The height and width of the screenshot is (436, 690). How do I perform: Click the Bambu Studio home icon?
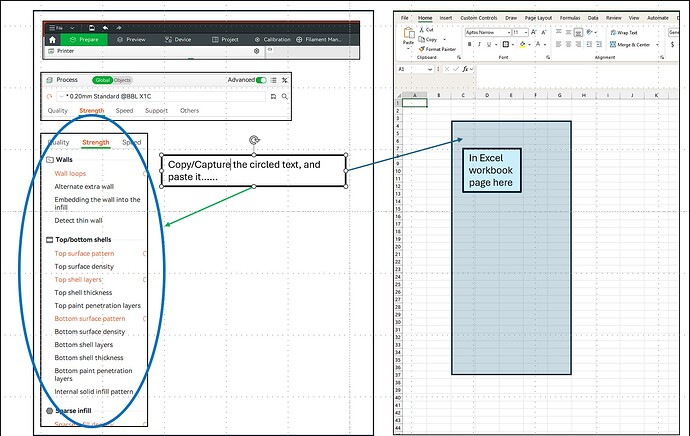52,40
